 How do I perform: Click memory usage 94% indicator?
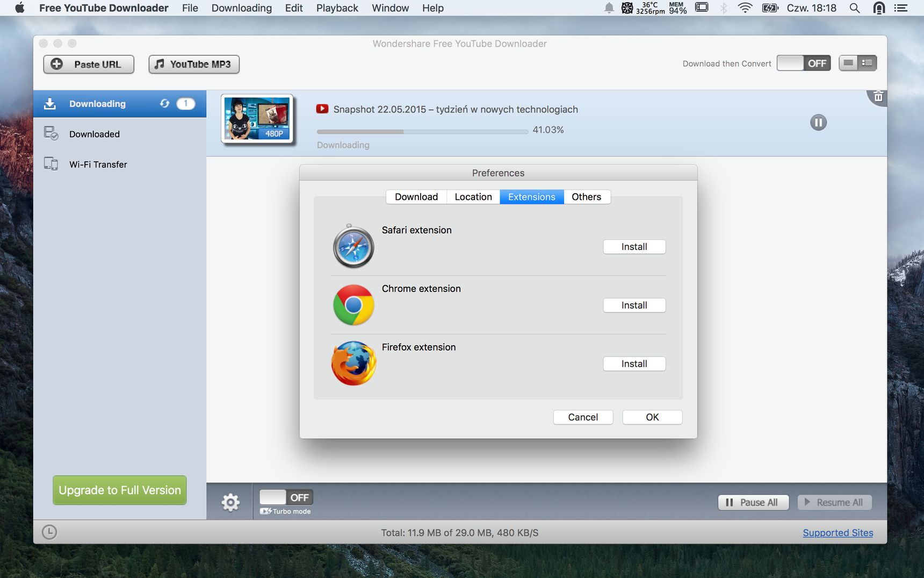point(677,8)
